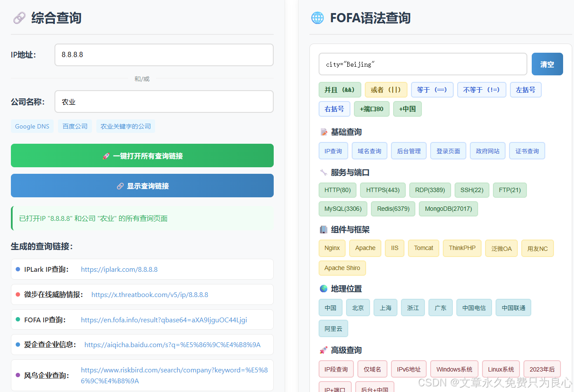Pick the Nginx component tag
This screenshot has height=392, width=574.
332,248
